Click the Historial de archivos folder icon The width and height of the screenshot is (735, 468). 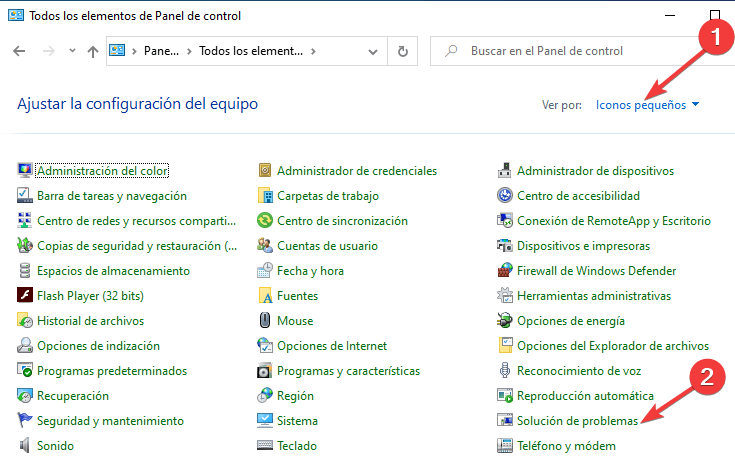25,320
